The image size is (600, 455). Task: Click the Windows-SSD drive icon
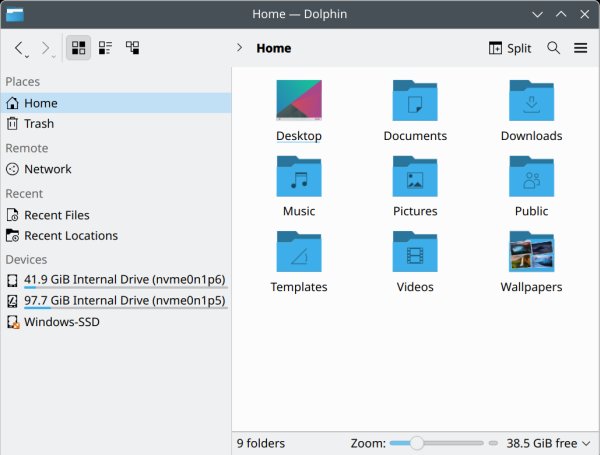coord(13,322)
